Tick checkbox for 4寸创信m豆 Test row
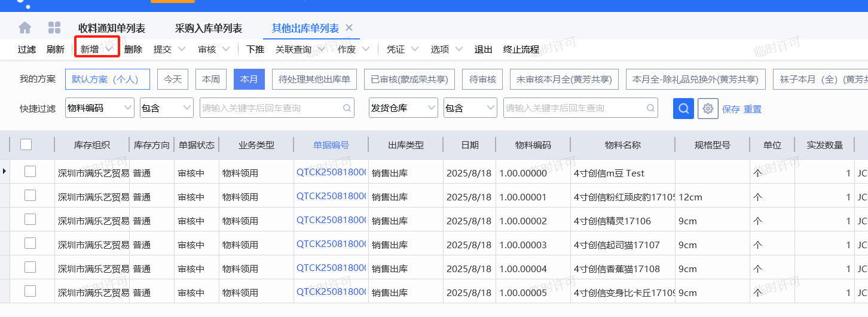Screen dimensions: 868x317 pos(30,172)
